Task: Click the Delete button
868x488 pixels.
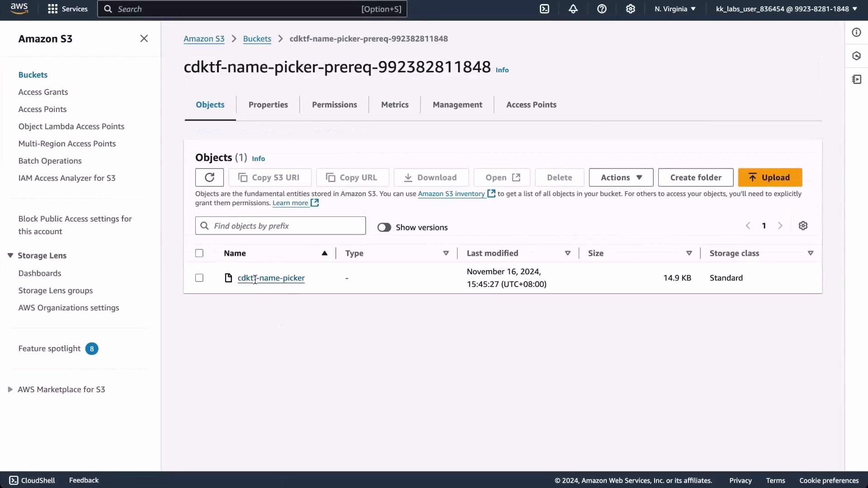Action: tap(560, 178)
